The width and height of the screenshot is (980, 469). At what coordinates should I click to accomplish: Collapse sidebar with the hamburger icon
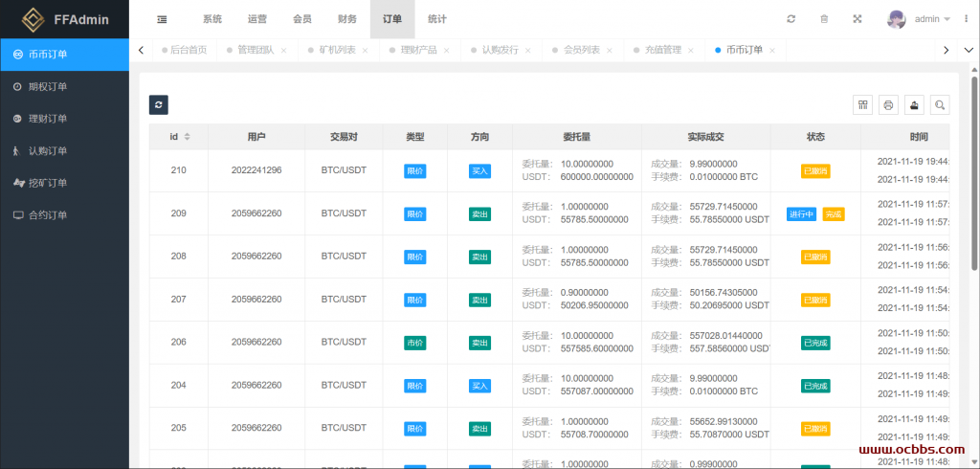coord(162,19)
